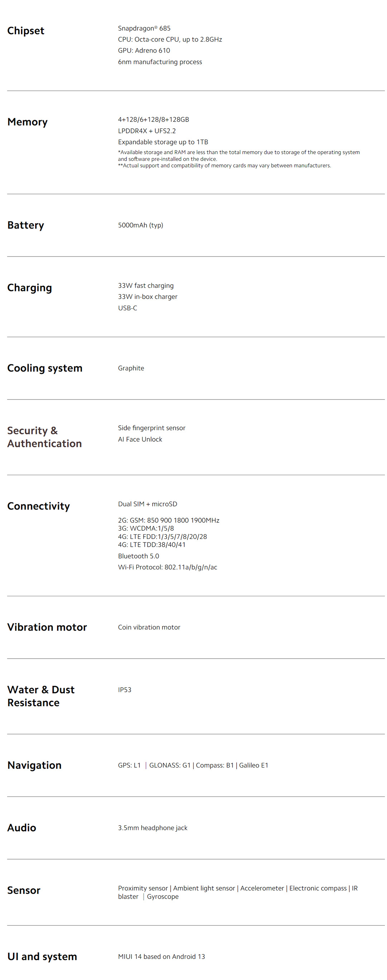Click the Navigation section heading
The width and height of the screenshot is (387, 980).
[34, 765]
